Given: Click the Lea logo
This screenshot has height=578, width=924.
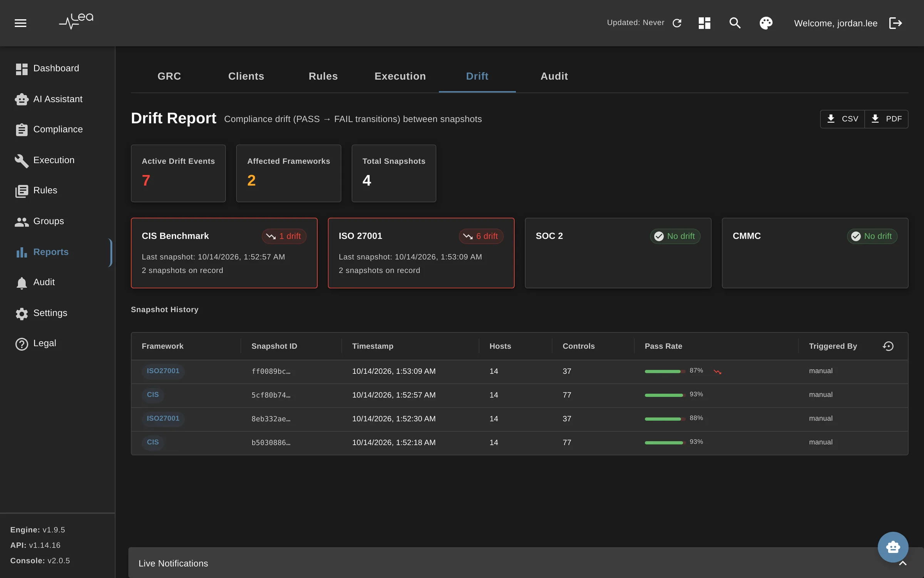Looking at the screenshot, I should (x=76, y=21).
